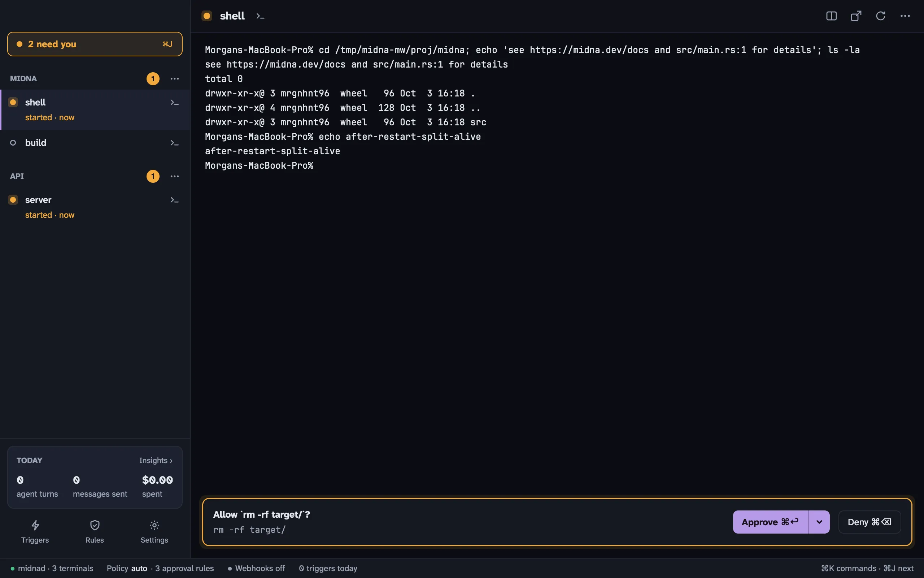The height and width of the screenshot is (578, 924).
Task: Click the terminal icon on server row
Action: point(174,200)
